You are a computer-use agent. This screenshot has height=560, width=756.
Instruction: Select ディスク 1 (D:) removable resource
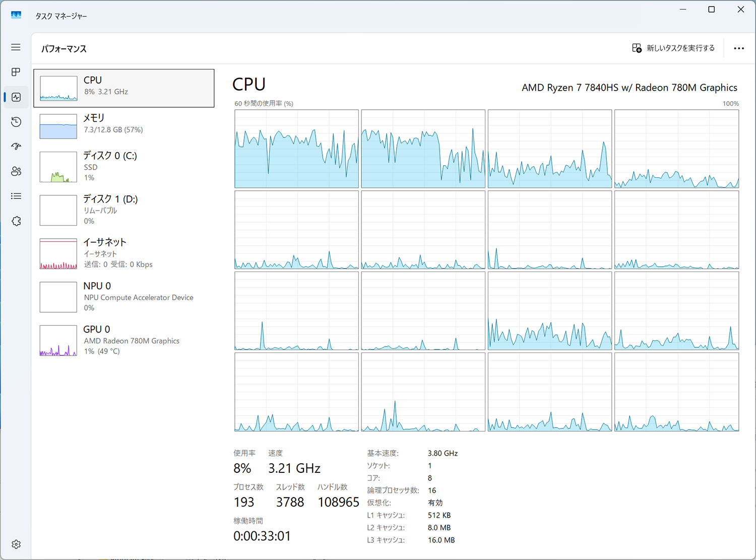(124, 210)
